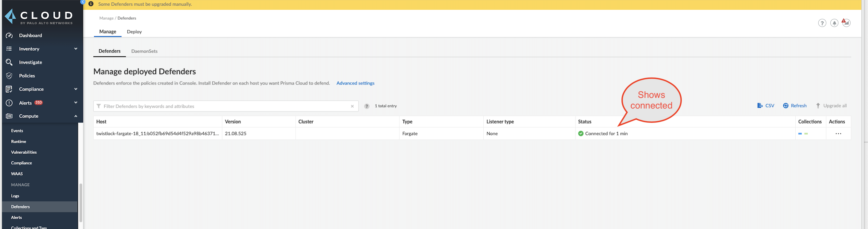Click the row's collections color swatches

[803, 133]
